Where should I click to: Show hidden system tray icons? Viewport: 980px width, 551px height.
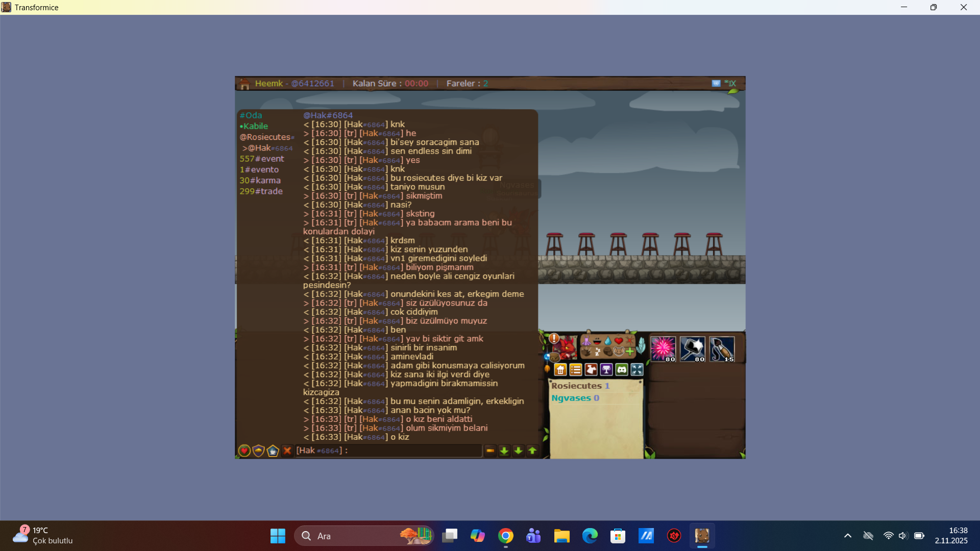[848, 536]
